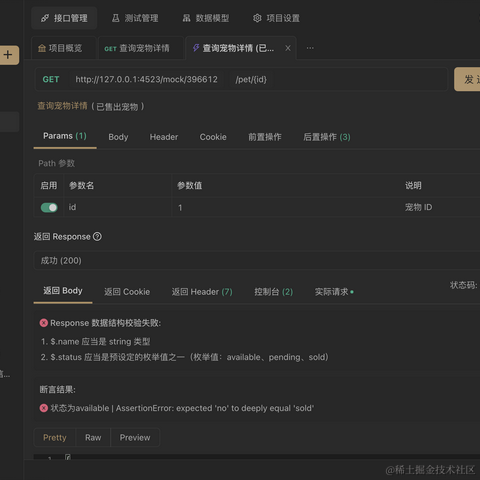Image resolution: width=480 pixels, height=480 pixels.
Task: Click the 状态码 label on the right
Action: click(x=464, y=285)
